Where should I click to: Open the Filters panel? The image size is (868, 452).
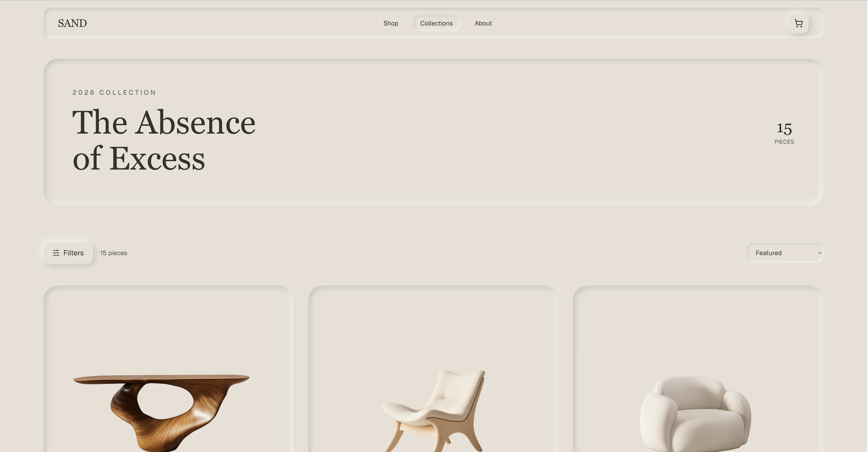[68, 253]
